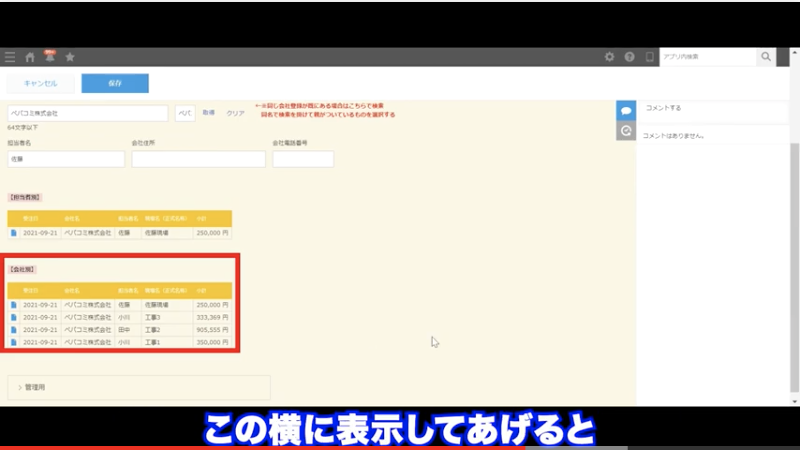
Task: Switch to mobile view icon
Action: (649, 57)
